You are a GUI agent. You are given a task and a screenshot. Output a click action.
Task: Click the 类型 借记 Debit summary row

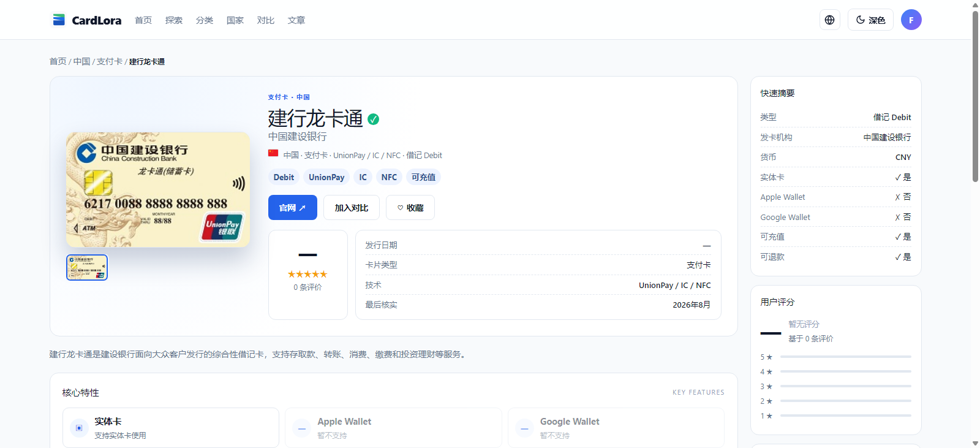click(836, 117)
